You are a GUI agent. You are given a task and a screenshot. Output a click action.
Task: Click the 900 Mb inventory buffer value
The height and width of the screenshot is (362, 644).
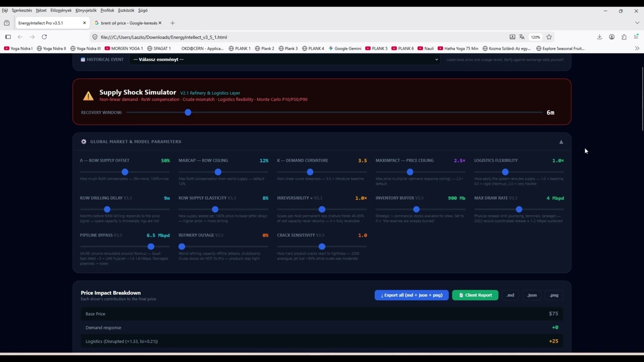click(x=456, y=198)
